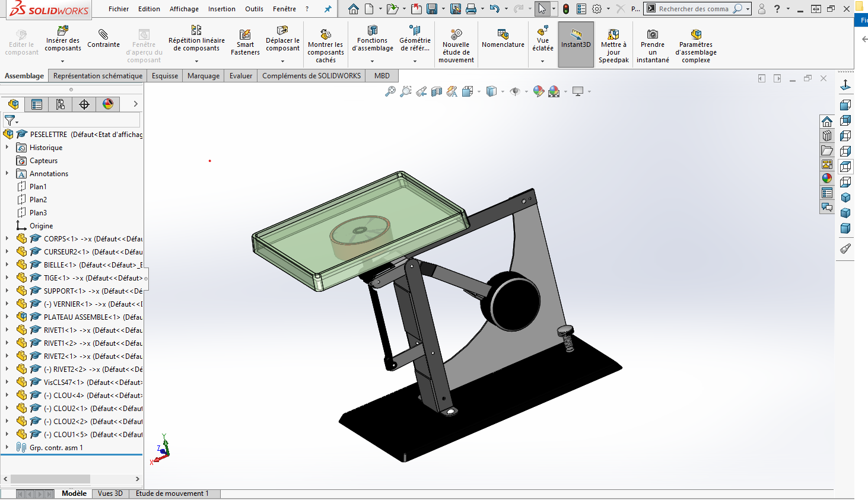Open the Vues 3D bottom tab
This screenshot has height=500, width=868.
pos(110,493)
